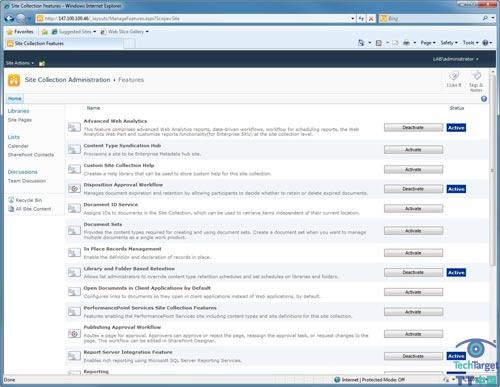Open SharePoint Contacts list link
Screen dimensions: 500x387
coord(31,155)
